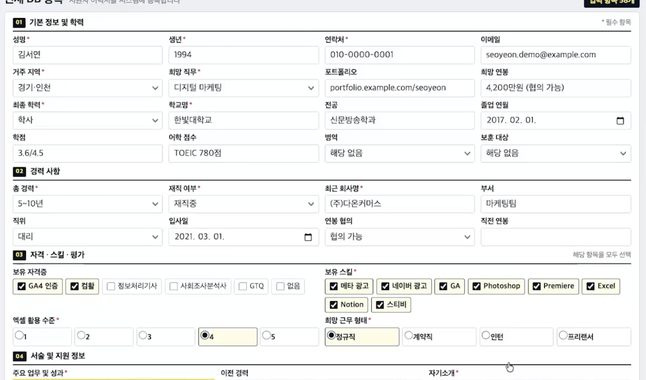Screen dimensions: 646x380
Task: Select 프리랜서 employment type radio
Action: pyautogui.click(x=563, y=335)
